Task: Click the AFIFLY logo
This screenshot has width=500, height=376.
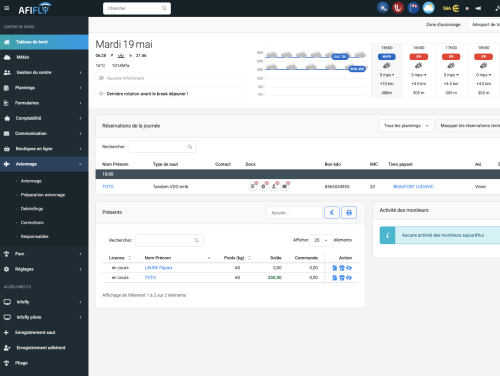Action: tap(35, 9)
